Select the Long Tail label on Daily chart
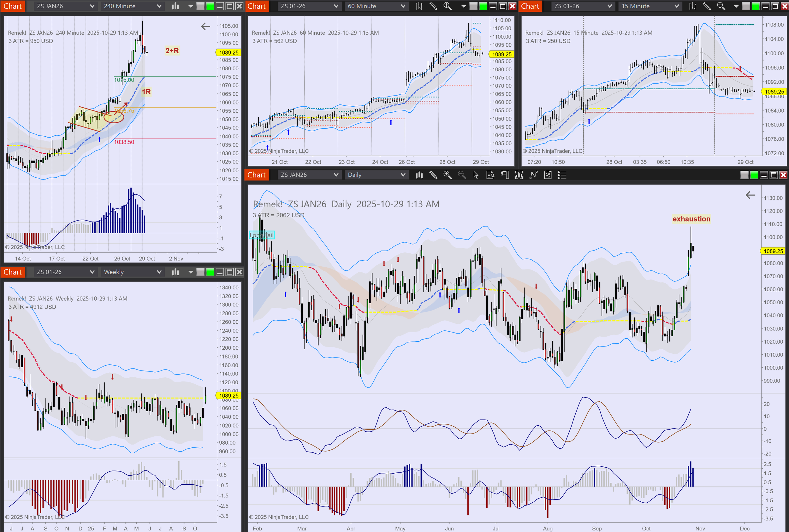This screenshot has width=789, height=532. (261, 235)
